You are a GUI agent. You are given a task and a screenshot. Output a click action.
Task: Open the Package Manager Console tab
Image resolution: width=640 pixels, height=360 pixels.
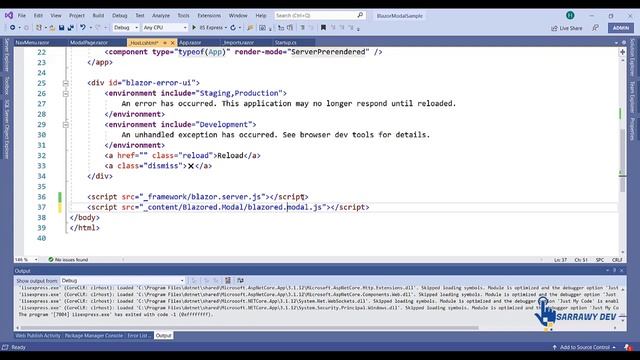[94, 336]
